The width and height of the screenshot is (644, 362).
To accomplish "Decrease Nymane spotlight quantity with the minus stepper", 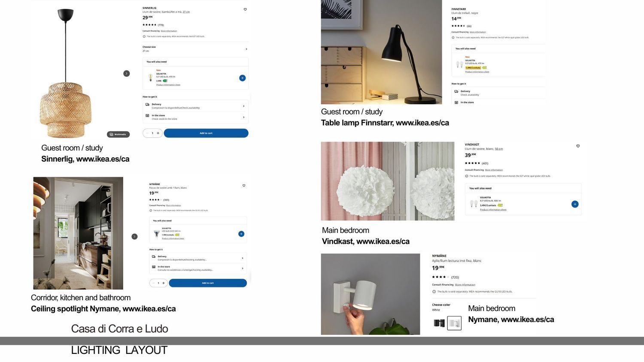I will (x=153, y=283).
